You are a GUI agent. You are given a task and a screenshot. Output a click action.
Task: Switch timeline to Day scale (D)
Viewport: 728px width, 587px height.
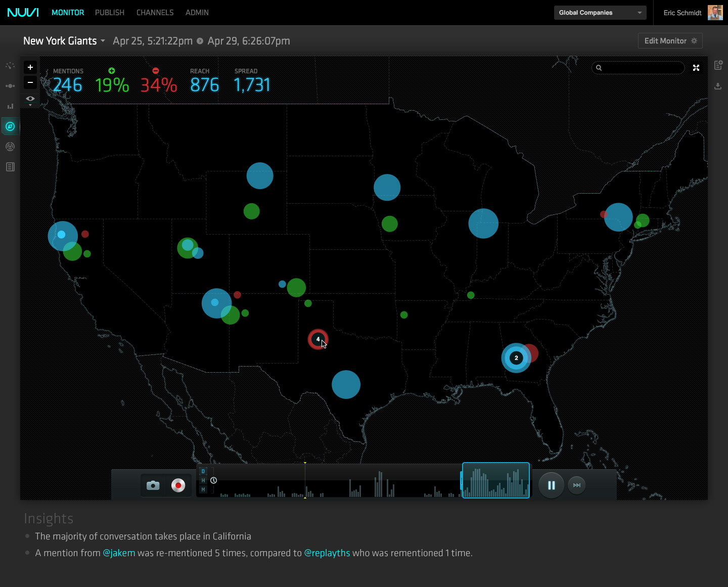[x=203, y=471]
